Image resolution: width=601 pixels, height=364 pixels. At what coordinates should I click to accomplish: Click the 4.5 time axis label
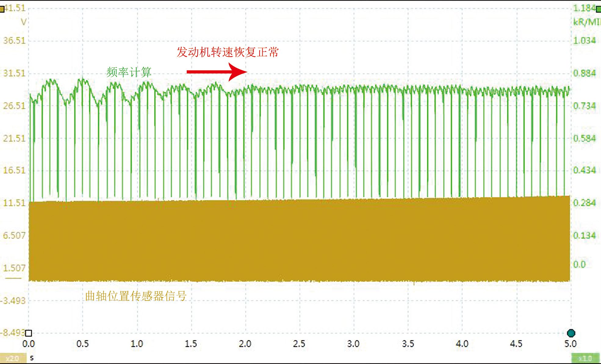click(x=516, y=344)
